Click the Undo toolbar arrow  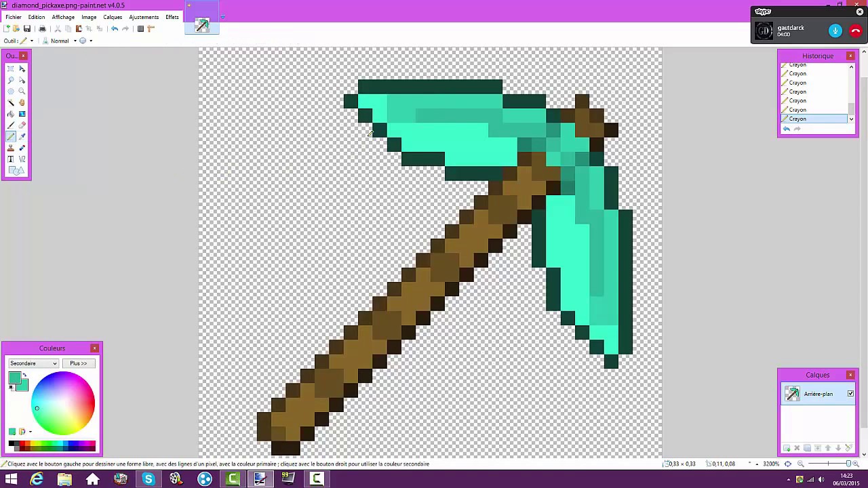point(115,28)
